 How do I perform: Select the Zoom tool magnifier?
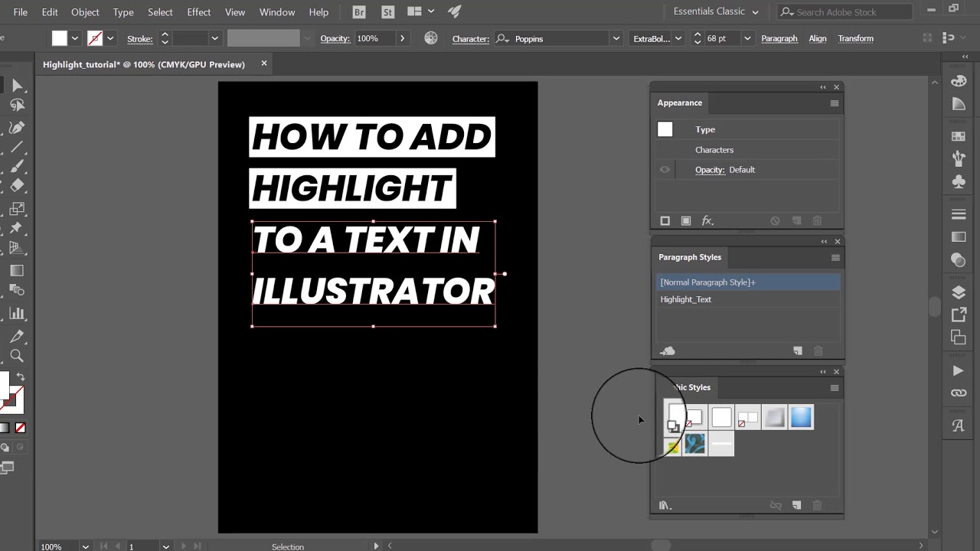[17, 356]
